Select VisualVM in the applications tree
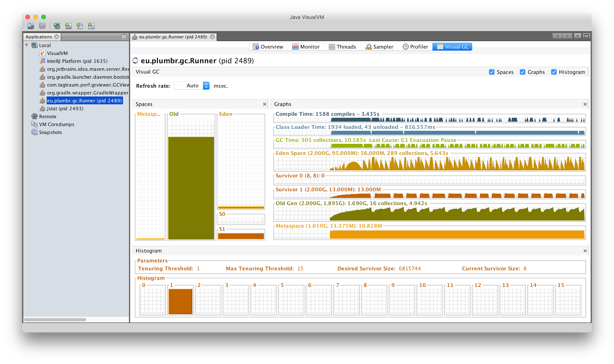The image size is (614, 364). click(57, 53)
